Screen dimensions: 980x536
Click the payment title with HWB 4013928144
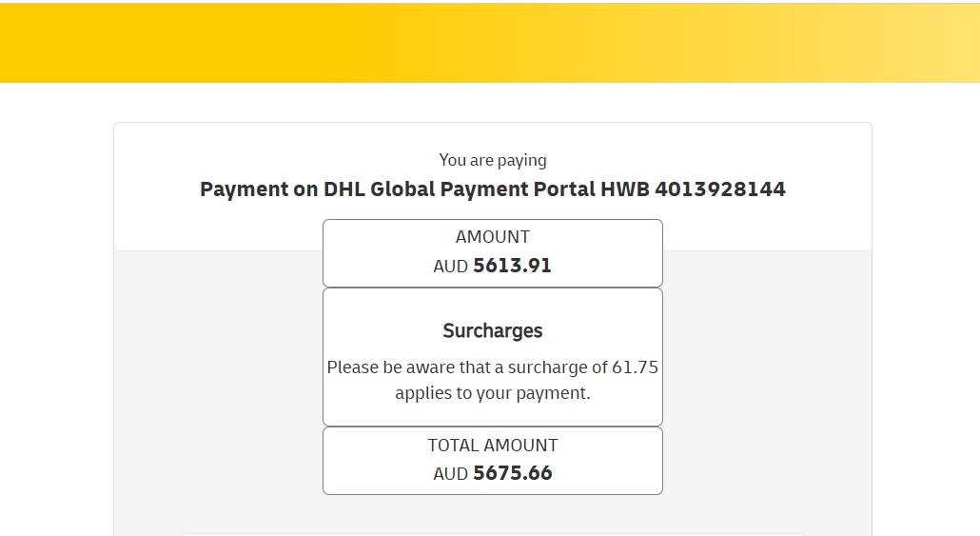click(493, 189)
